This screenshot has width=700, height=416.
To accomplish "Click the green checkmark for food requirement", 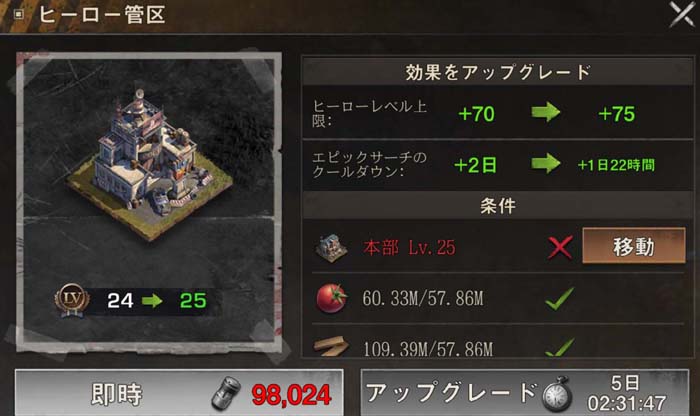I will pyautogui.click(x=559, y=298).
